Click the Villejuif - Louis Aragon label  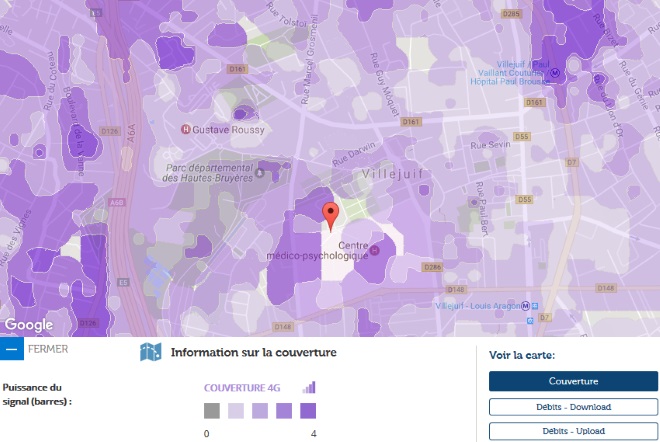click(x=478, y=306)
